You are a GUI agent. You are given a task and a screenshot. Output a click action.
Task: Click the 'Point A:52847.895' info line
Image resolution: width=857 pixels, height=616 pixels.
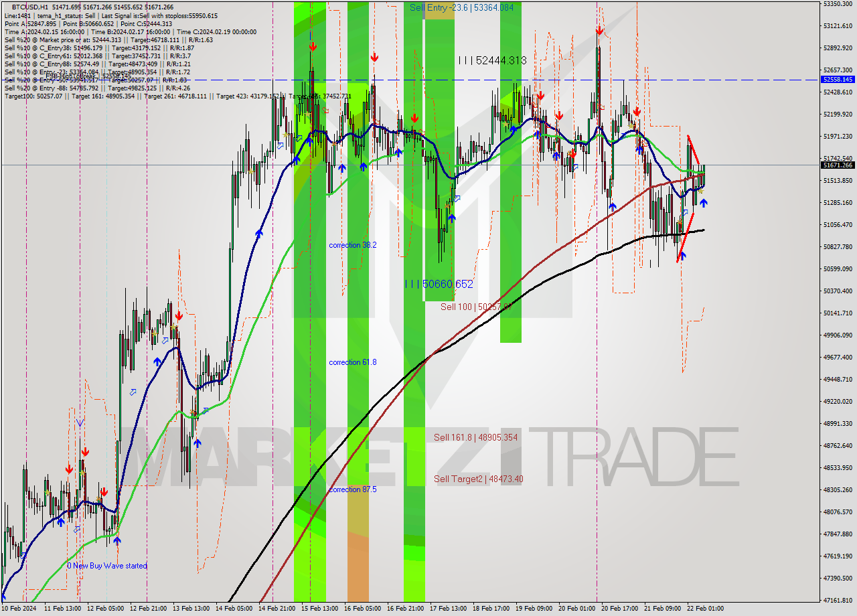[x=88, y=23]
